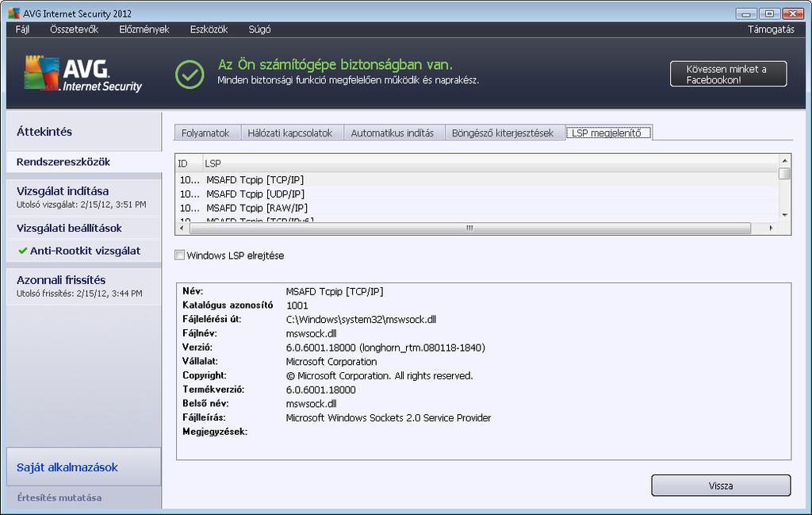Open the Fájl menu

(x=22, y=29)
